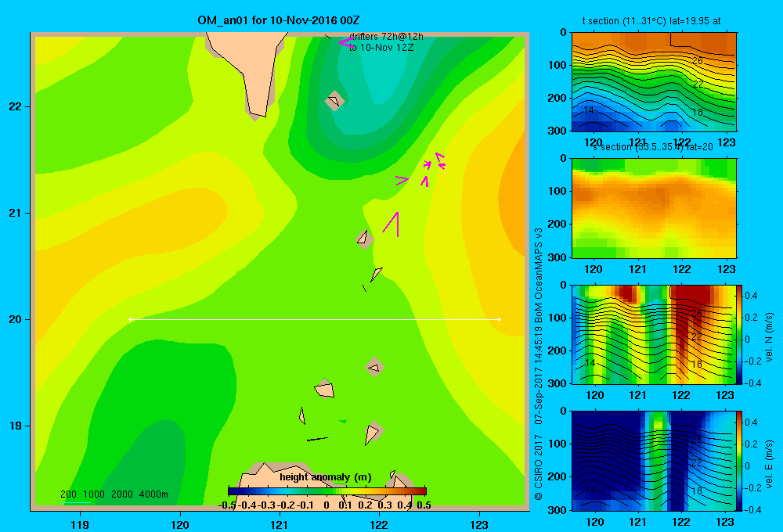The height and width of the screenshot is (532, 783).
Task: Click the 'vel. N (m/s)' color scale
Action: [x=739, y=334]
